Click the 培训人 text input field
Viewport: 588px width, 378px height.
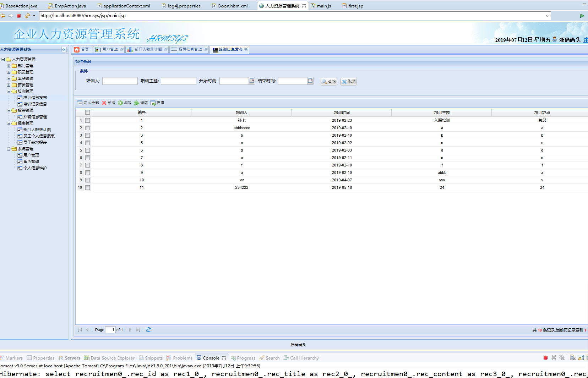click(x=120, y=81)
